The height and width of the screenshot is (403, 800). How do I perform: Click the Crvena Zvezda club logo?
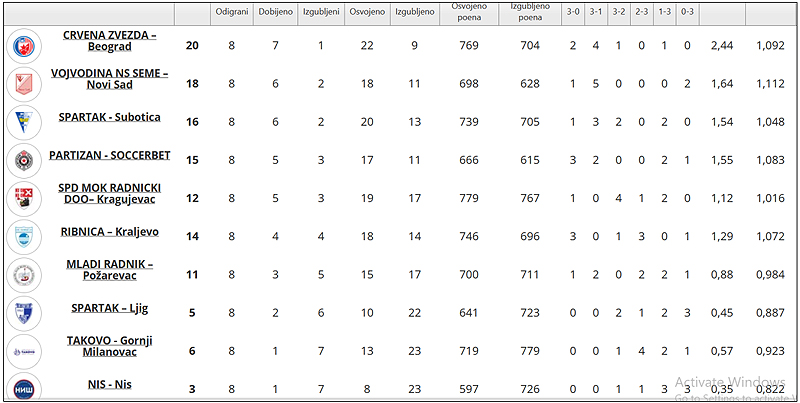click(22, 46)
